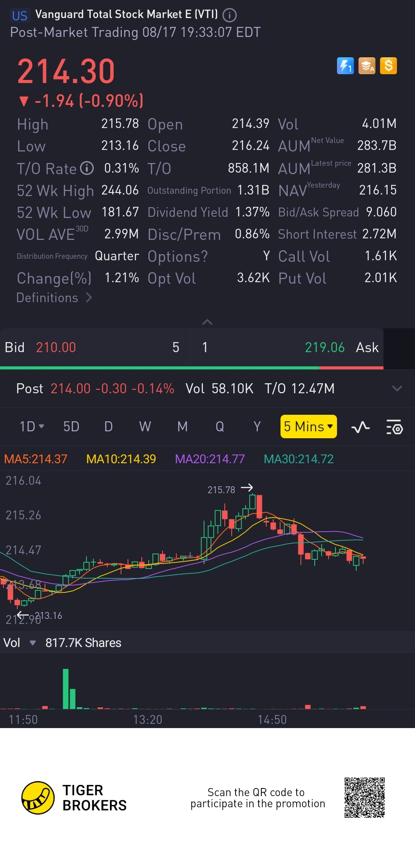Tap the blue lightning bolt badge icon

point(345,66)
